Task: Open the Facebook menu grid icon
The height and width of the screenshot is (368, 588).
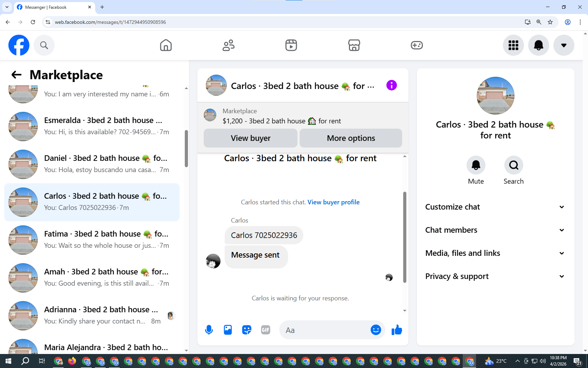Action: pyautogui.click(x=513, y=45)
